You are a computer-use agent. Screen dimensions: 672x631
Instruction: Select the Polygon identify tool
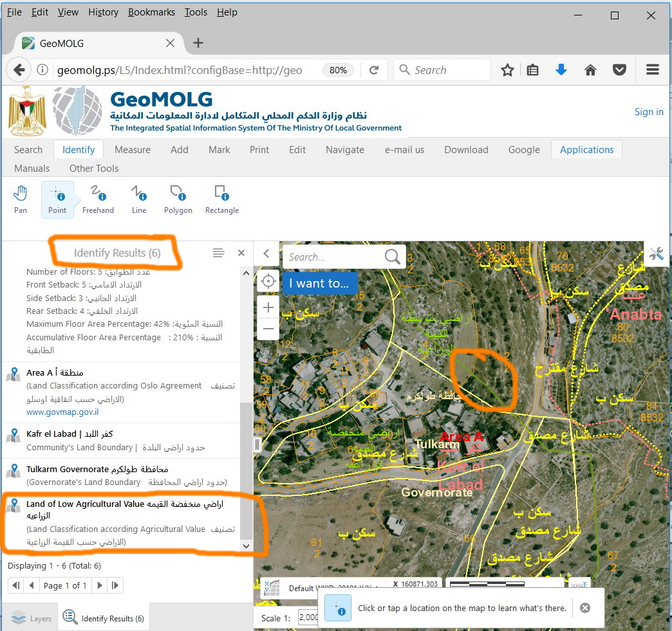click(x=178, y=199)
